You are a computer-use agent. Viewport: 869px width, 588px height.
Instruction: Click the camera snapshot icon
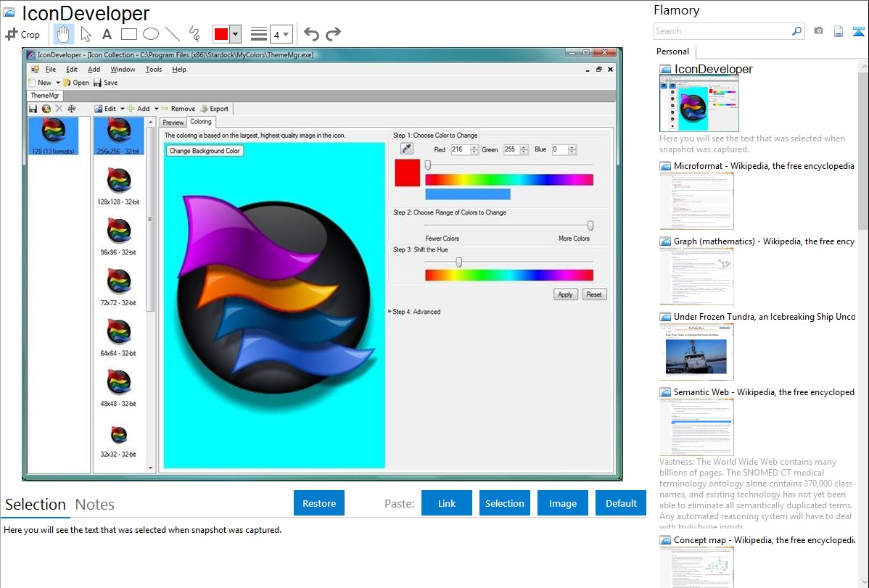point(818,31)
